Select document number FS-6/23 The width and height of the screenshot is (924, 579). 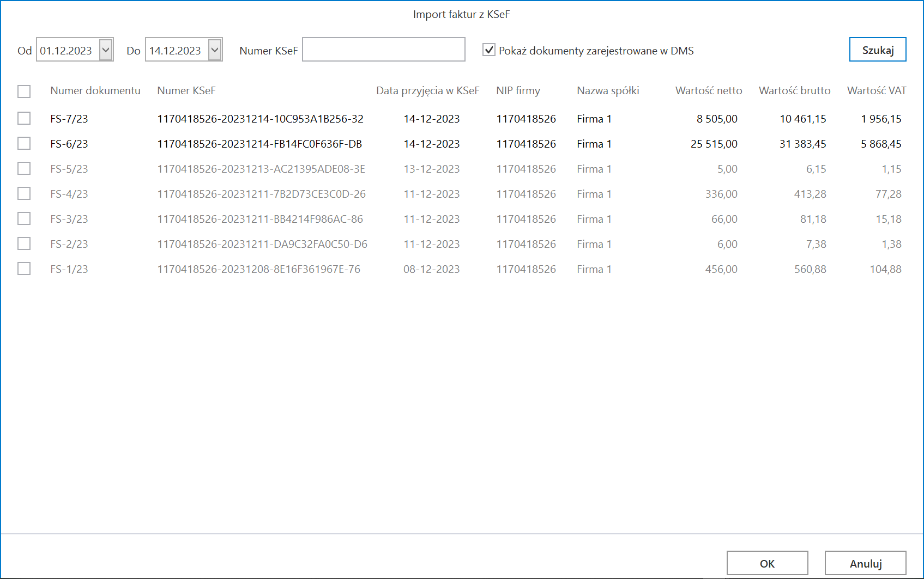click(x=69, y=144)
